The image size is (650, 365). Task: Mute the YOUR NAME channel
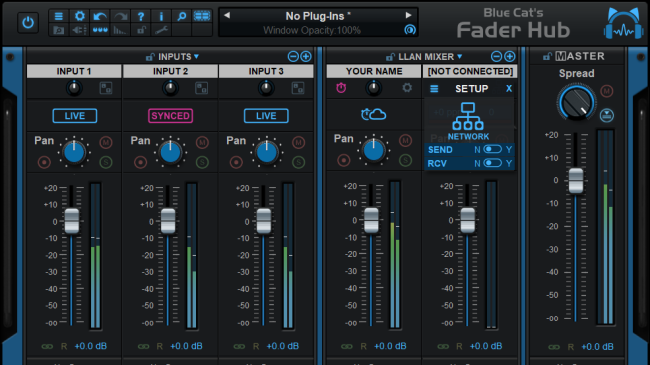pos(405,141)
